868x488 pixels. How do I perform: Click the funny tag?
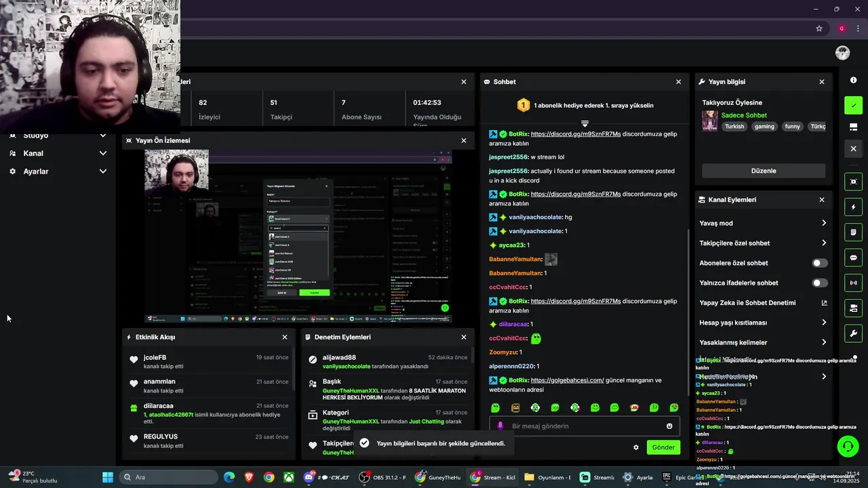(x=792, y=127)
